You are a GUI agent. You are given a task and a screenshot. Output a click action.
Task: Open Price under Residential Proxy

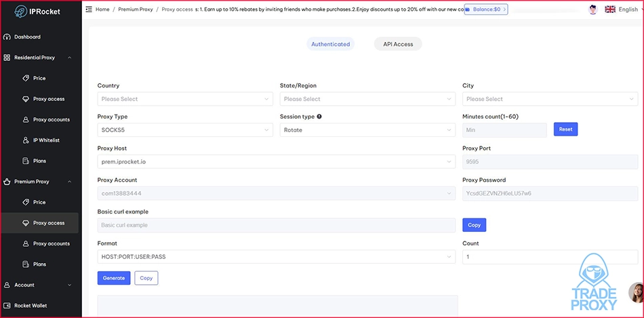(39, 78)
